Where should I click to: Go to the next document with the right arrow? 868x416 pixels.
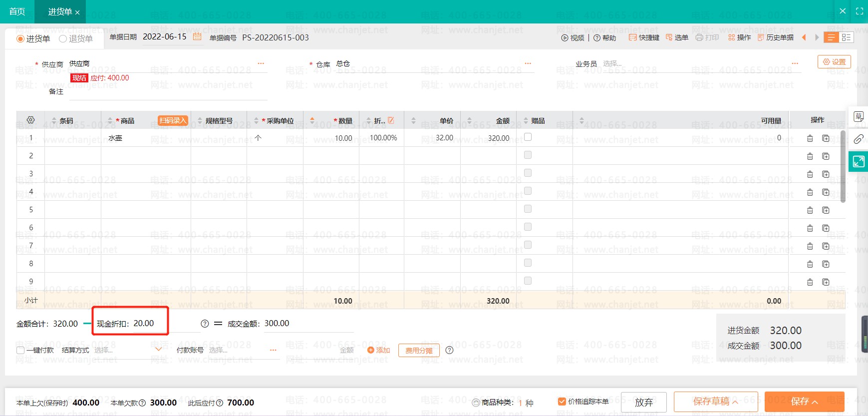click(817, 37)
